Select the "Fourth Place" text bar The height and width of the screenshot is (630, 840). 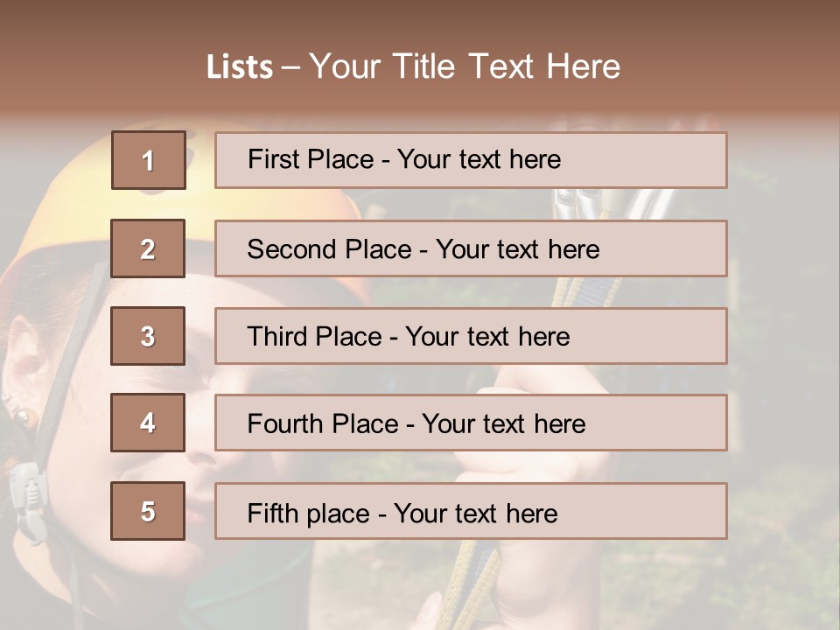coord(471,423)
